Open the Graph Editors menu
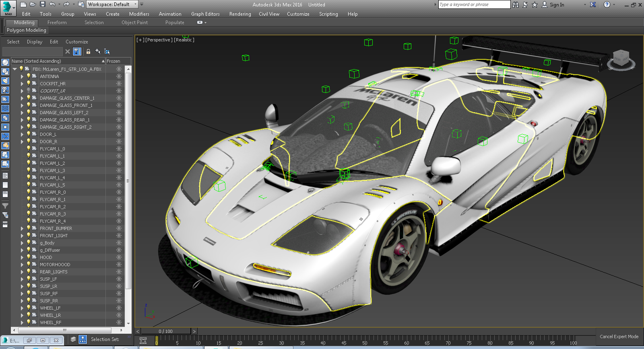The width and height of the screenshot is (644, 349). 205,14
